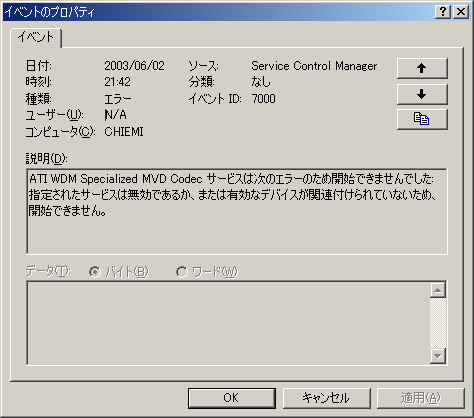The width and height of the screenshot is (474, 418).
Task: Copy event details to clipboard icon
Action: (x=422, y=119)
